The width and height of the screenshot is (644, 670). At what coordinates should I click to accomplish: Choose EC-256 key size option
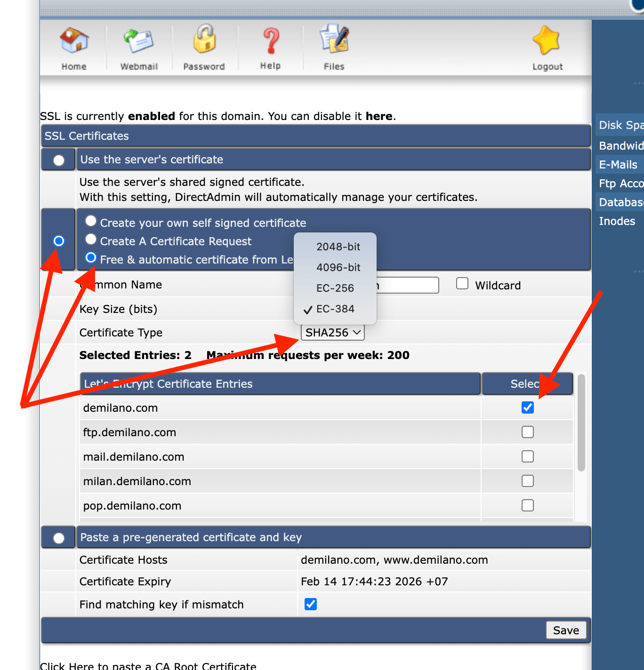(x=335, y=288)
